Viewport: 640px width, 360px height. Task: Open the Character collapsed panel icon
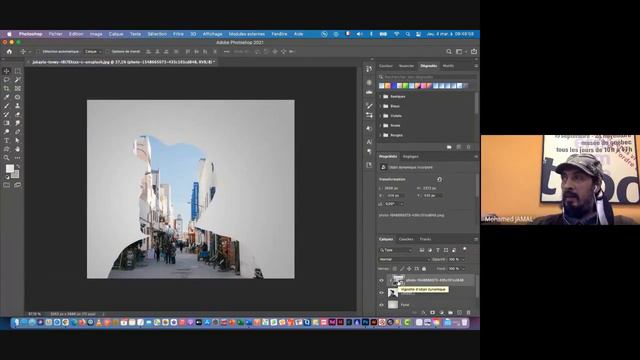369,142
